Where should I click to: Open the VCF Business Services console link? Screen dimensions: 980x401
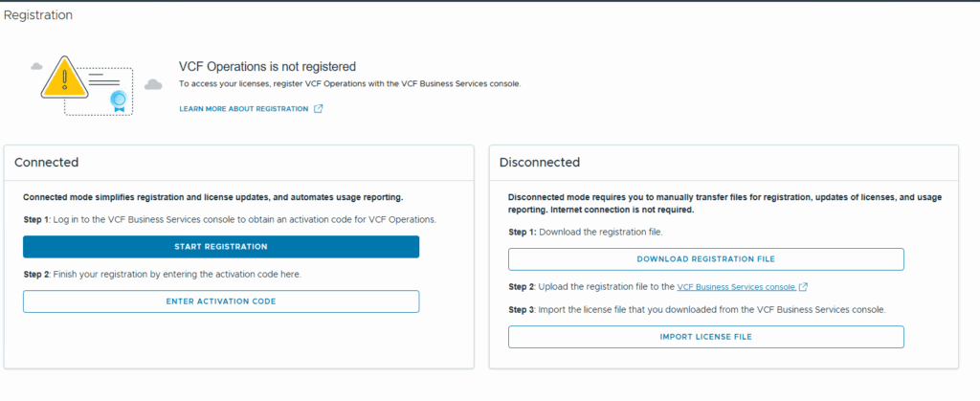[736, 287]
